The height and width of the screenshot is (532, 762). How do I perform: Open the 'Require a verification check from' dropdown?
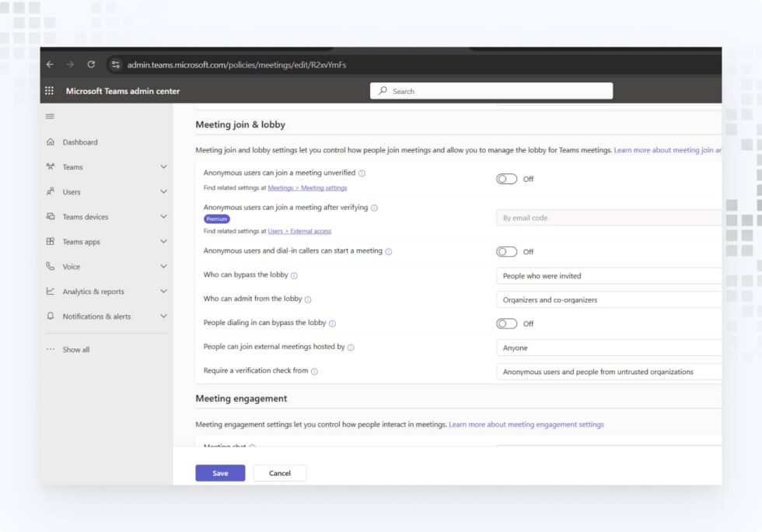(x=609, y=371)
